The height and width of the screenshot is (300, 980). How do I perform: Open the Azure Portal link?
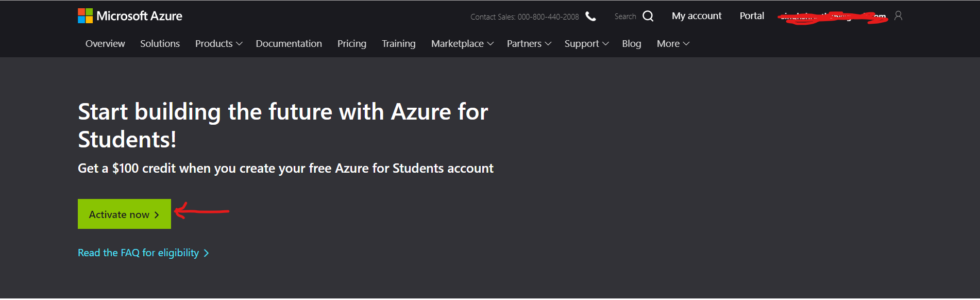751,16
